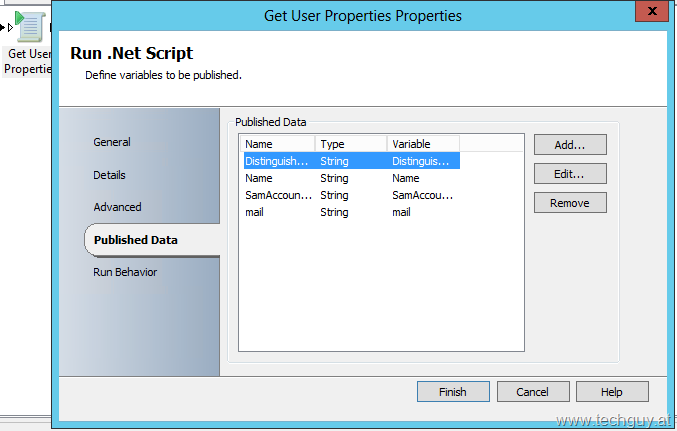Sort by the Name column header
The width and height of the screenshot is (677, 431).
click(x=278, y=144)
